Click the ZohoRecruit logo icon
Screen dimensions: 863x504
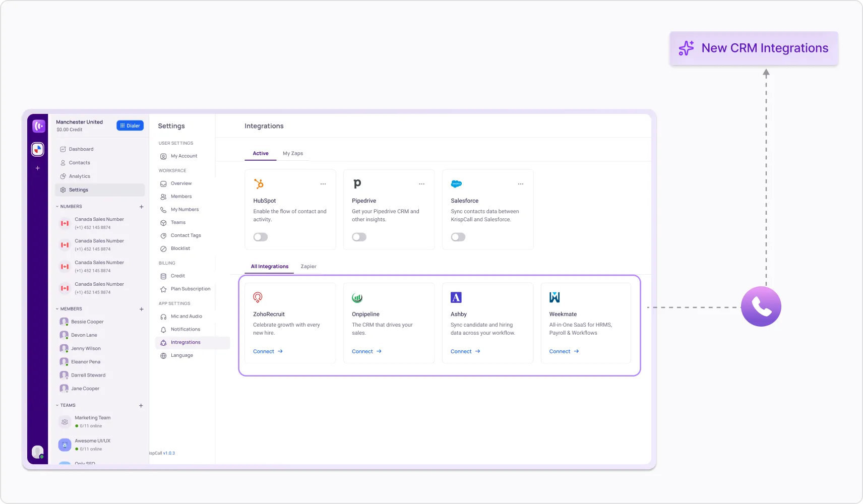[258, 297]
